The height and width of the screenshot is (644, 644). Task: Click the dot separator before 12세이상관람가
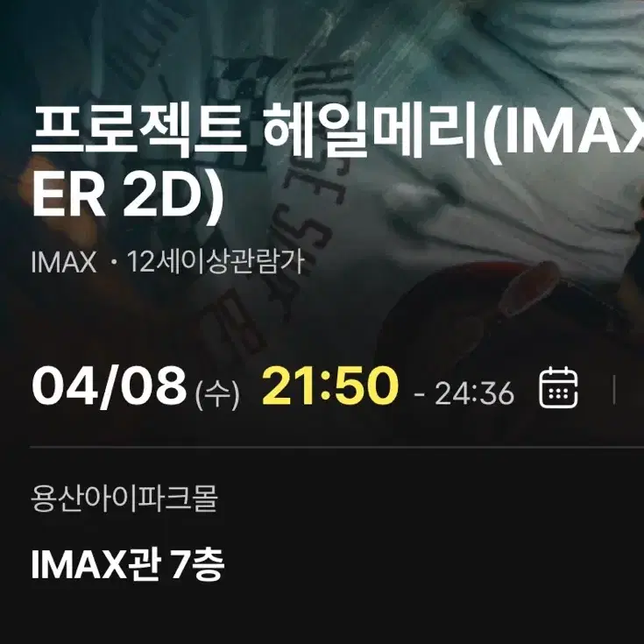point(113,263)
